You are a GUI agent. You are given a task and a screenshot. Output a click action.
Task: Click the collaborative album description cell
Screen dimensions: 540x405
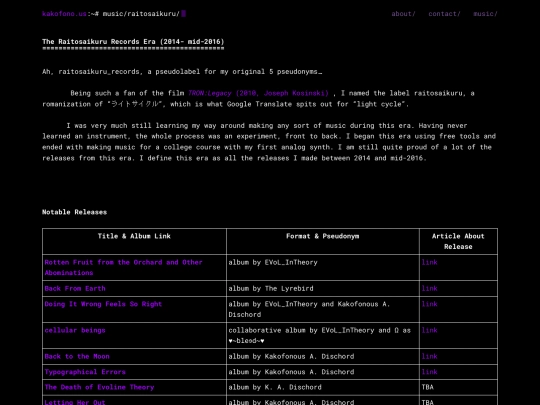coord(323,335)
